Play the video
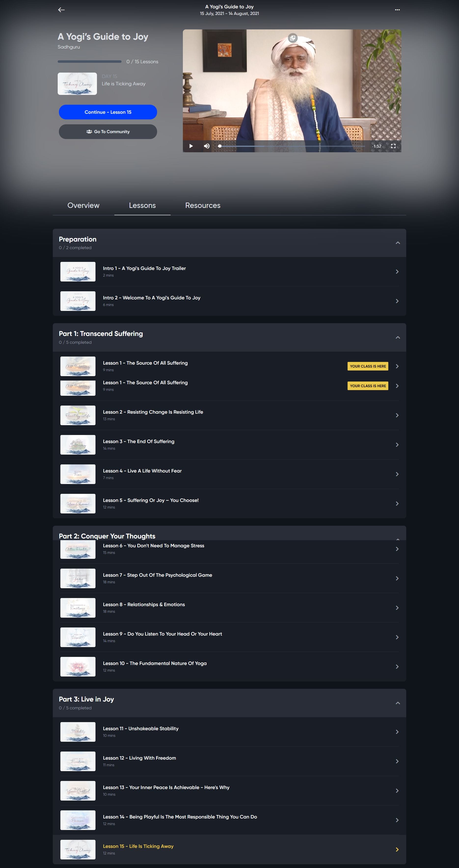The height and width of the screenshot is (868, 459). click(191, 146)
